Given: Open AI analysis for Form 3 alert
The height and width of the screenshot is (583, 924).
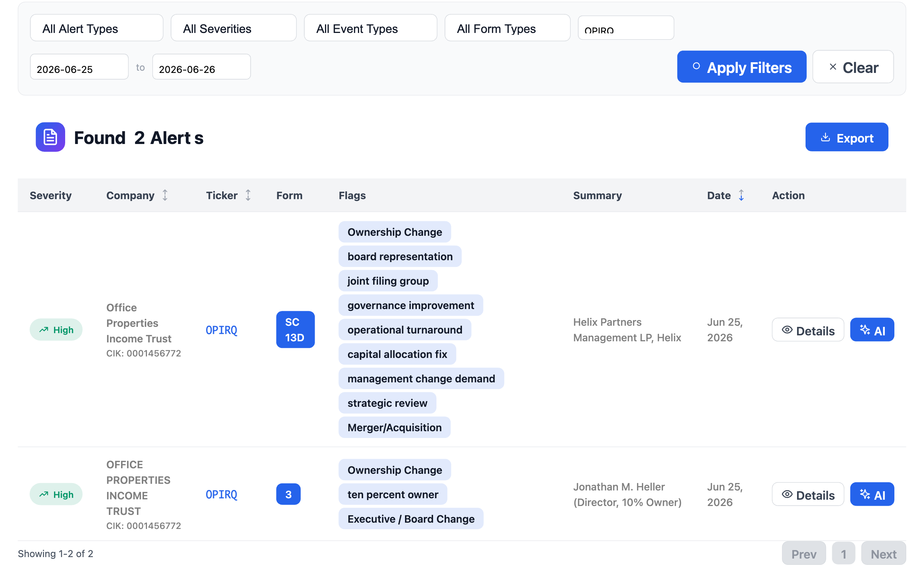Looking at the screenshot, I should pos(872,494).
